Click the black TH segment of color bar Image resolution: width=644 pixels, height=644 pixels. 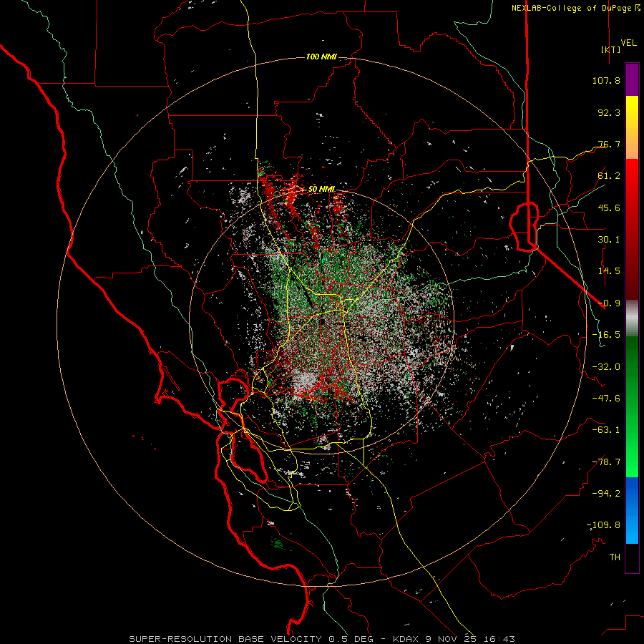click(632, 558)
